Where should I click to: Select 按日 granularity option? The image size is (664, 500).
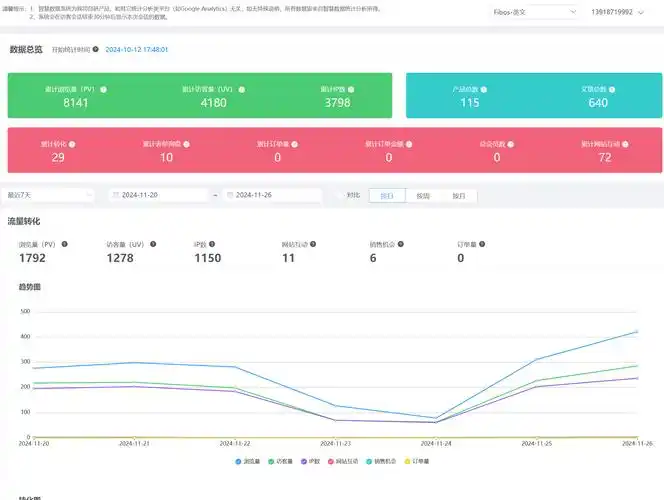click(x=387, y=196)
